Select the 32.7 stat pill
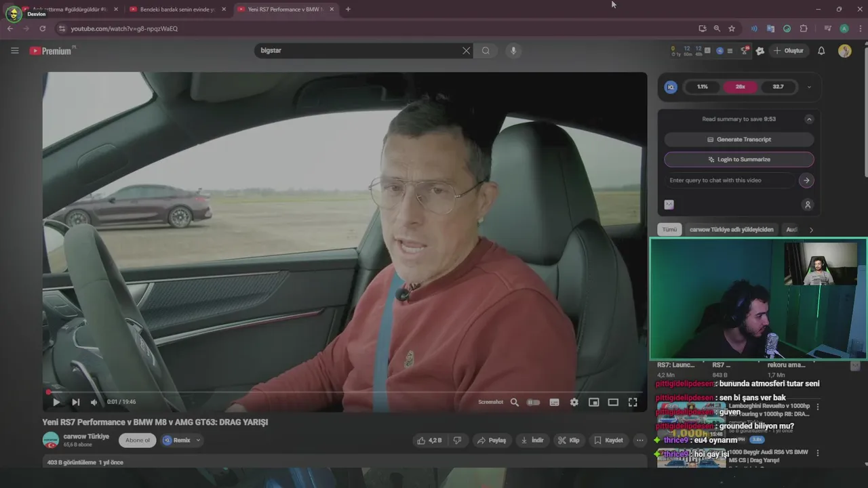Screen dimensions: 868x488 778,87
